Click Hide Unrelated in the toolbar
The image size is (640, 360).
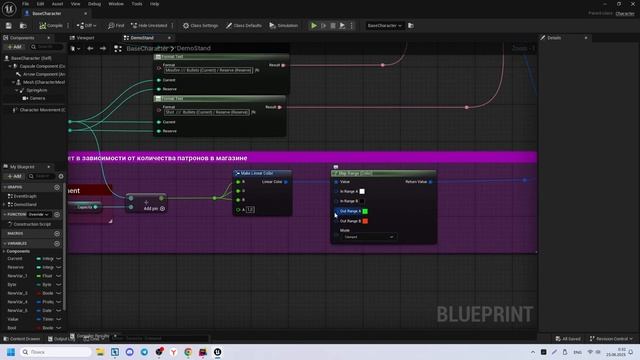click(149, 26)
